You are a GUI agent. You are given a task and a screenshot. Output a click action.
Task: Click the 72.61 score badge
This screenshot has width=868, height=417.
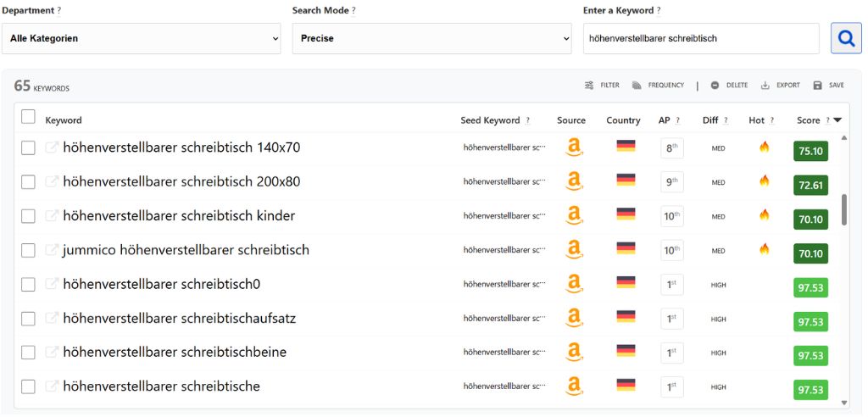[x=810, y=185]
